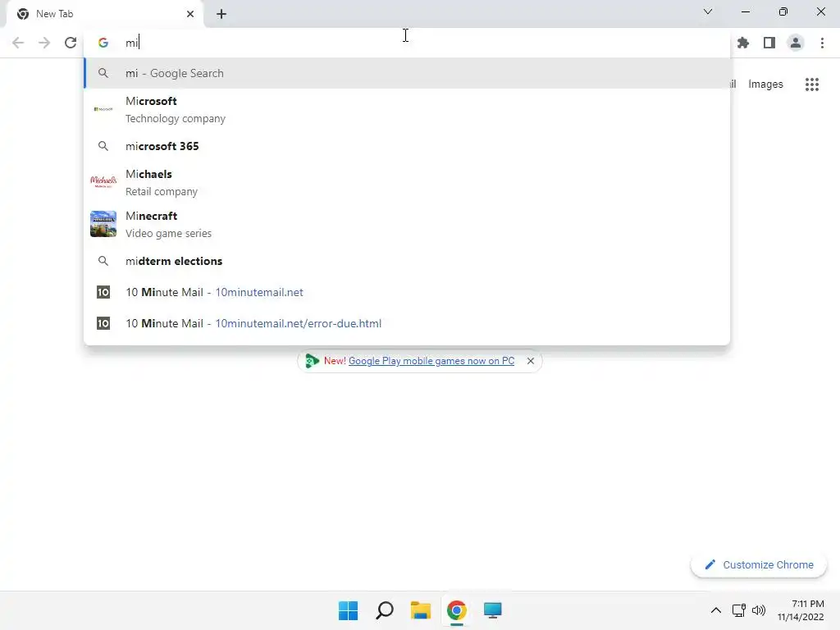Screen dimensions: 840x630
Task: Select the Microsoft Technology company suggestion
Action: [407, 109]
